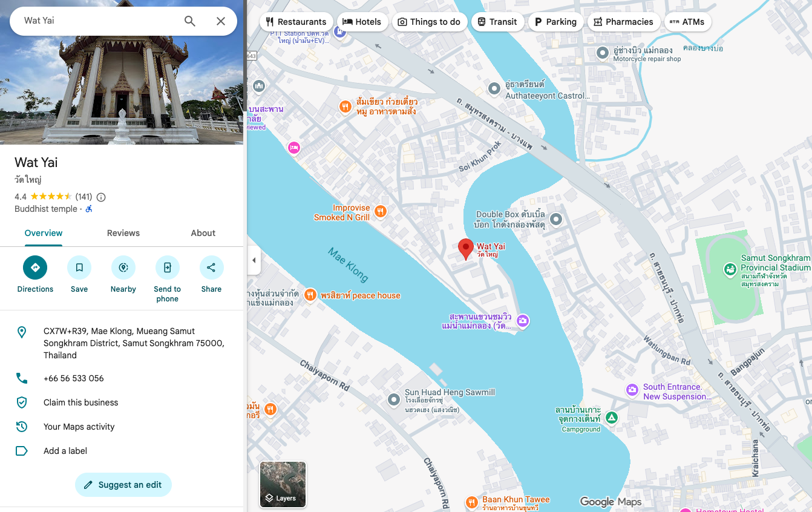This screenshot has width=812, height=512.
Task: Click the Watlungban Rd street label
Action: point(667,350)
